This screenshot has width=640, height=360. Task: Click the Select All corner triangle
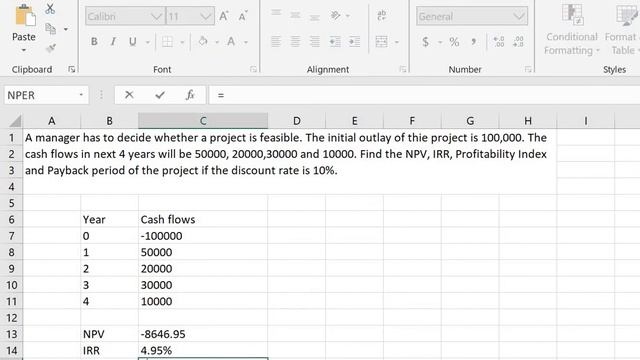[x=15, y=121]
